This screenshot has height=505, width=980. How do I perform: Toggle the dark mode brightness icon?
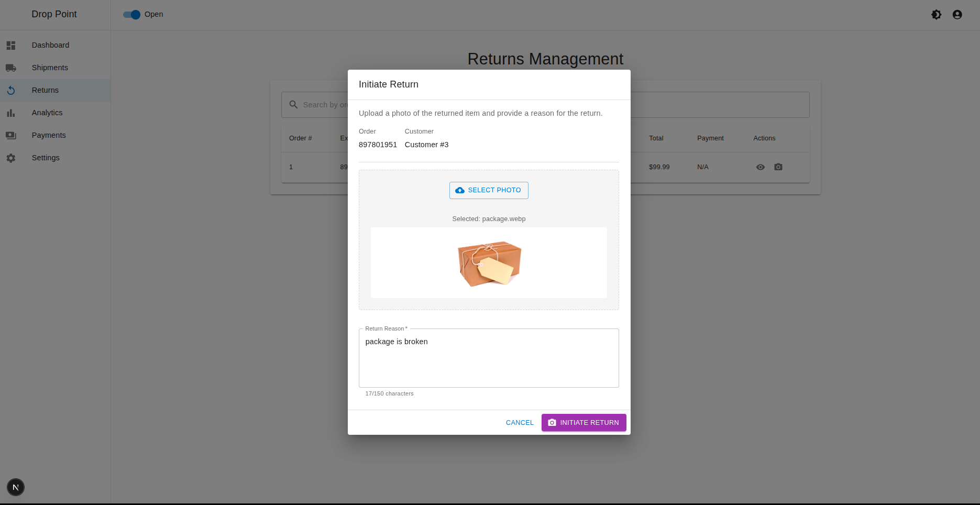point(936,15)
